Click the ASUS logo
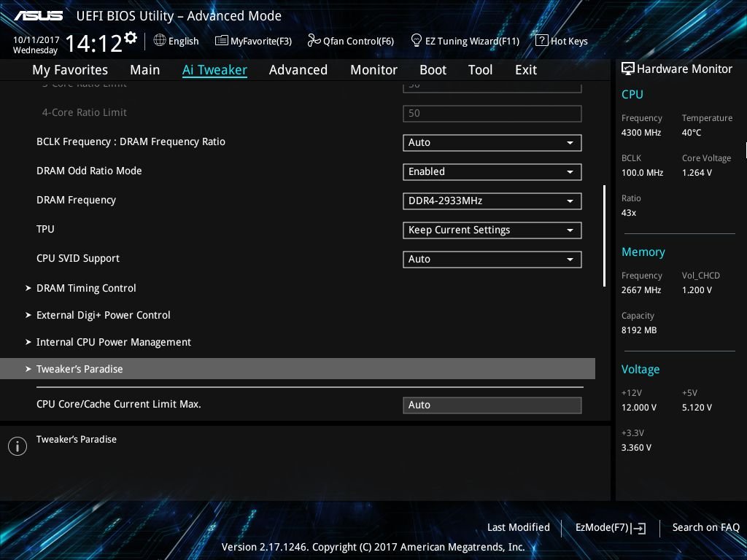Viewport: 747px width, 560px height. tap(38, 16)
